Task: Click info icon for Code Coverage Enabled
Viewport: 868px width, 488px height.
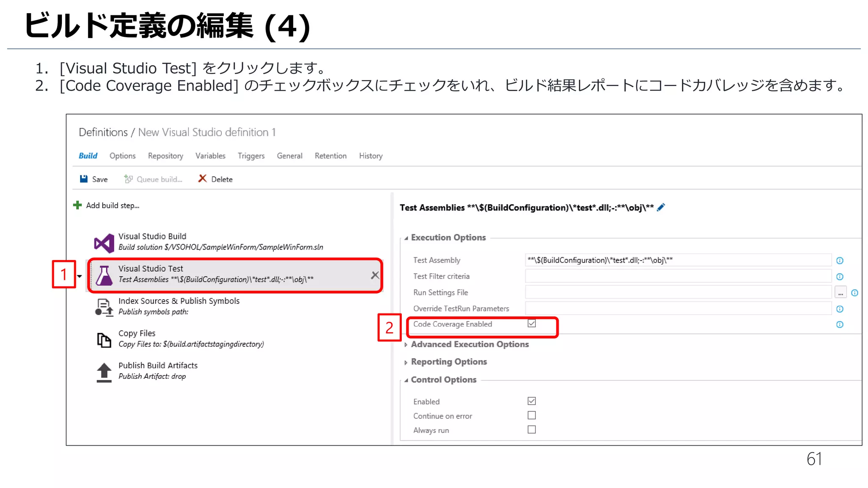Action: (x=840, y=324)
